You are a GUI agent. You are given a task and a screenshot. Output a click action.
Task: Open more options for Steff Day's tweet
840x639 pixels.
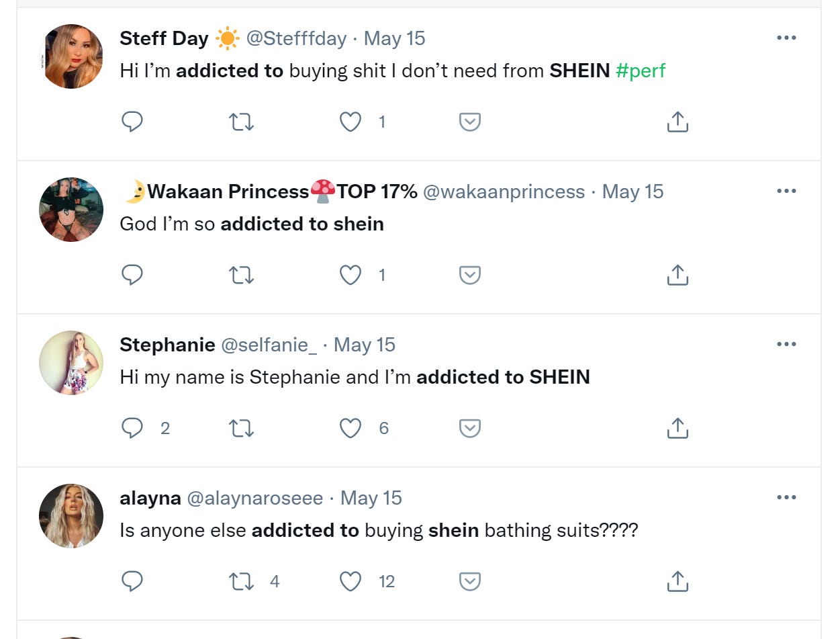pyautogui.click(x=786, y=38)
